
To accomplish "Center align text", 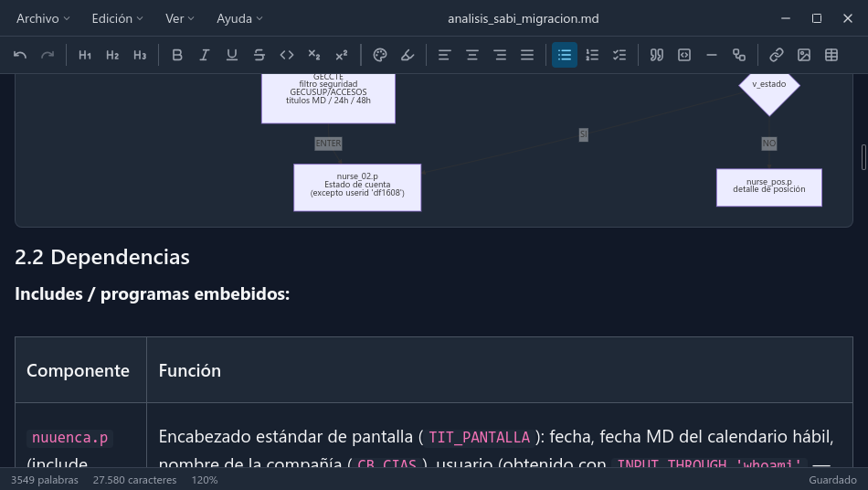I will tap(472, 55).
